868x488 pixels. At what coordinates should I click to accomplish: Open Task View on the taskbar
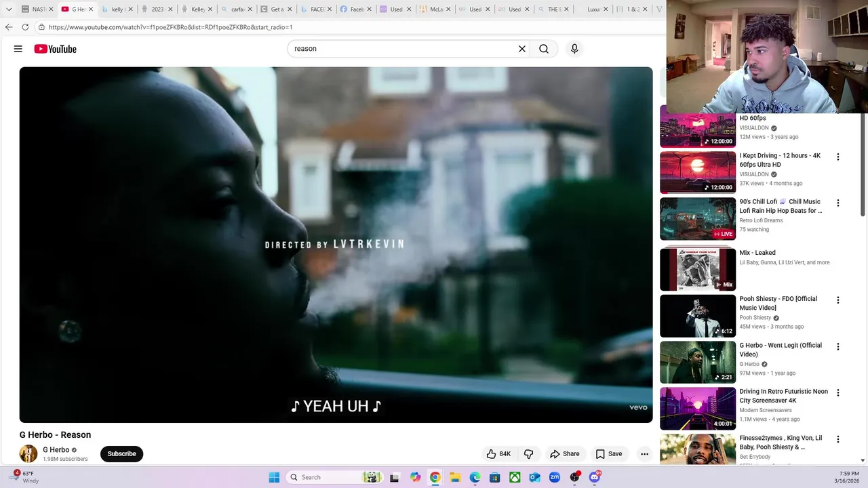395,477
